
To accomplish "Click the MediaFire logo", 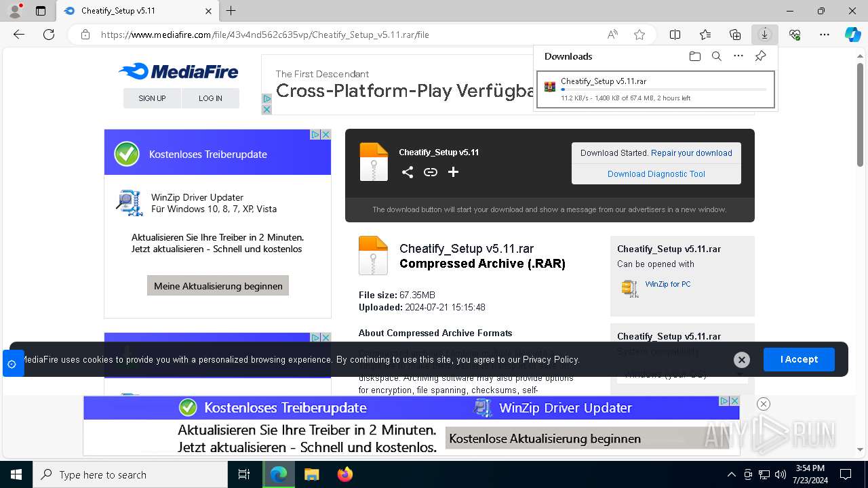I will (178, 71).
